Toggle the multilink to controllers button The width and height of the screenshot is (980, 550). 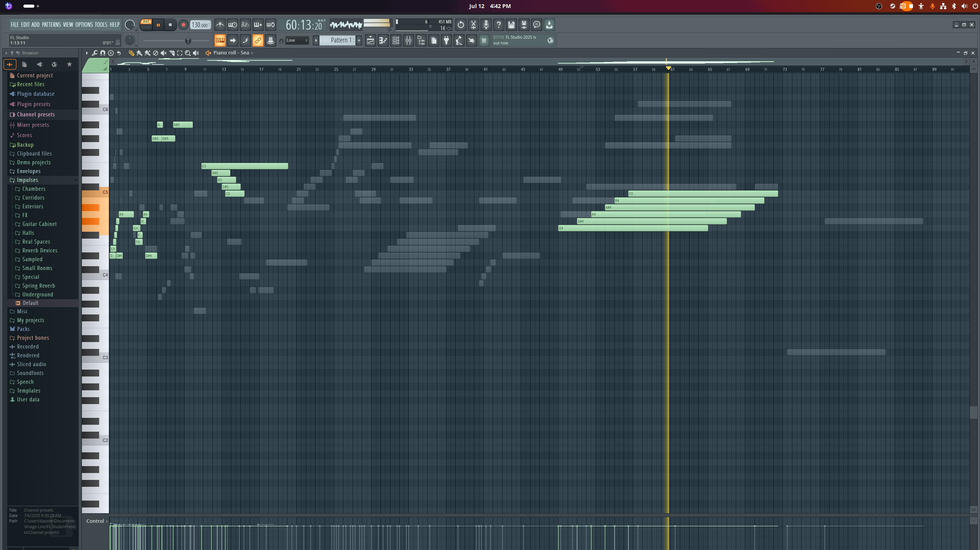click(258, 40)
